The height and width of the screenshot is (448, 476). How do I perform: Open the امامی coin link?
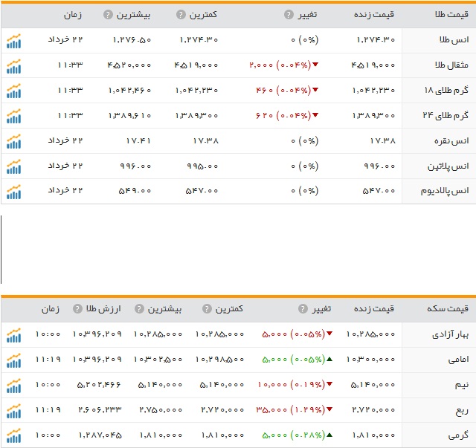[x=459, y=360]
